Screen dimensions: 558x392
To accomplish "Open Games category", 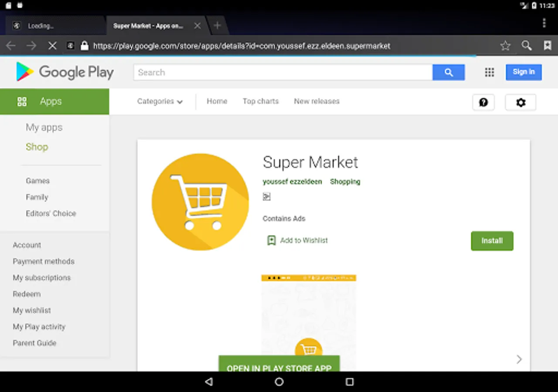I will tap(37, 181).
